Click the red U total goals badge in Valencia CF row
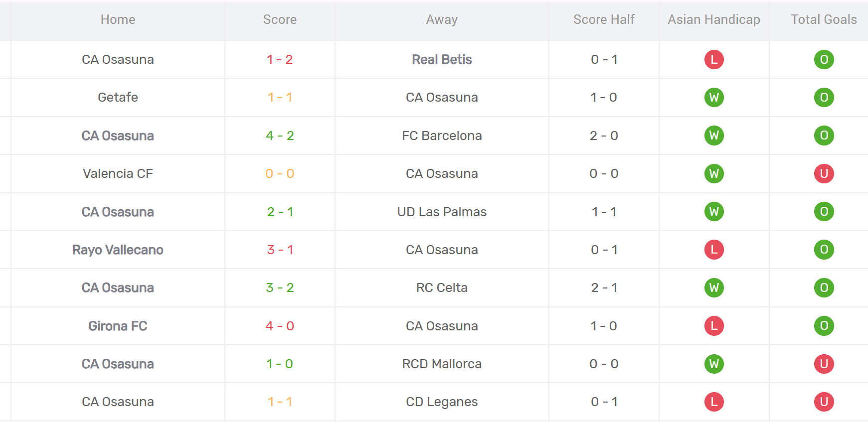This screenshot has height=424, width=868. 824,173
